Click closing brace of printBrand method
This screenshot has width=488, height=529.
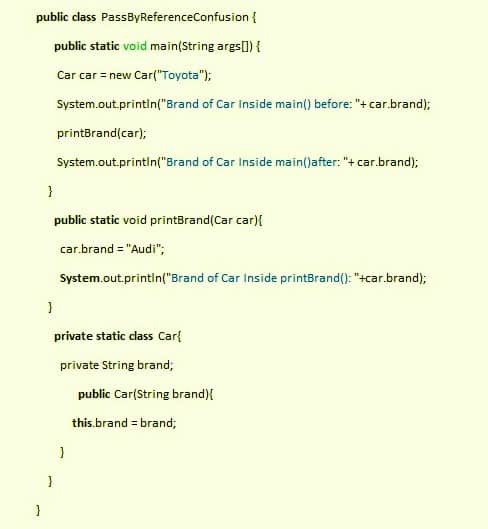click(51, 307)
